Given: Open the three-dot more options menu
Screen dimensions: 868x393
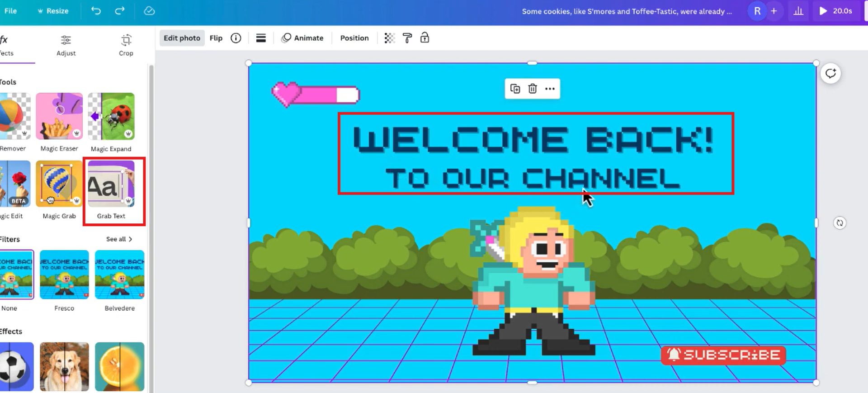Looking at the screenshot, I should 550,89.
